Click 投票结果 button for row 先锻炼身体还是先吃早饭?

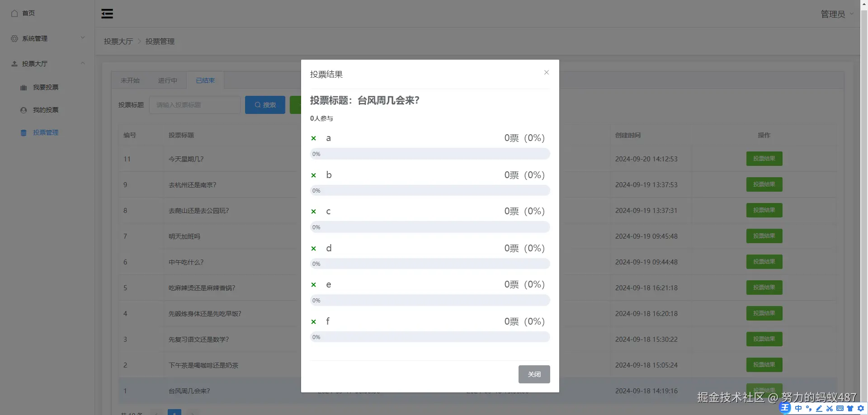coord(764,313)
